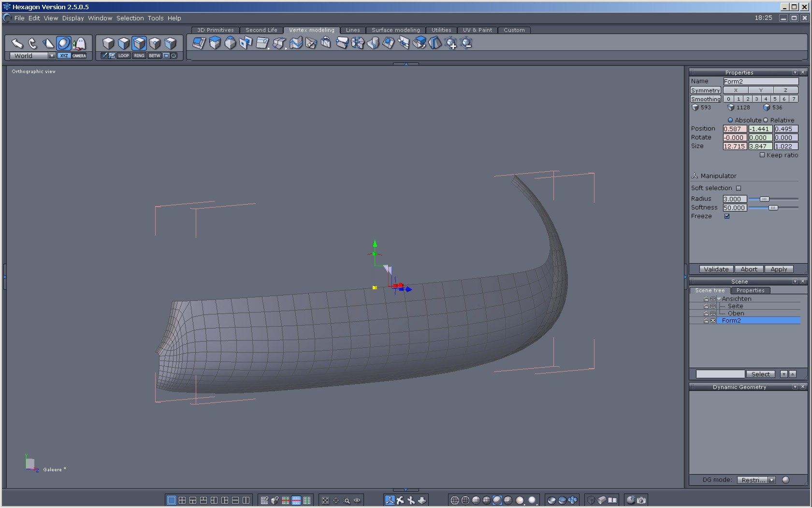Click the camera snapshot icon in bottom toolbar
This screenshot has width=812, height=508.
pyautogui.click(x=641, y=500)
